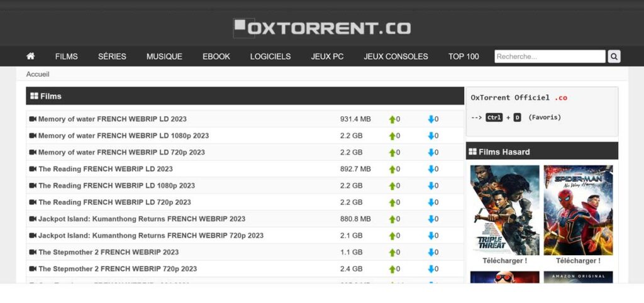Click green seed arrow for Memory of water 931.4 MB
This screenshot has height=303, width=644.
coord(392,119)
